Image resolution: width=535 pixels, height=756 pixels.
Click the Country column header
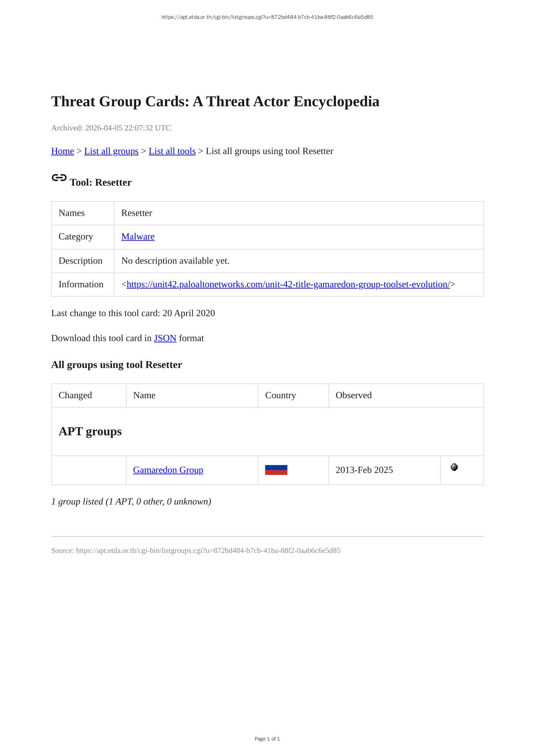[280, 395]
